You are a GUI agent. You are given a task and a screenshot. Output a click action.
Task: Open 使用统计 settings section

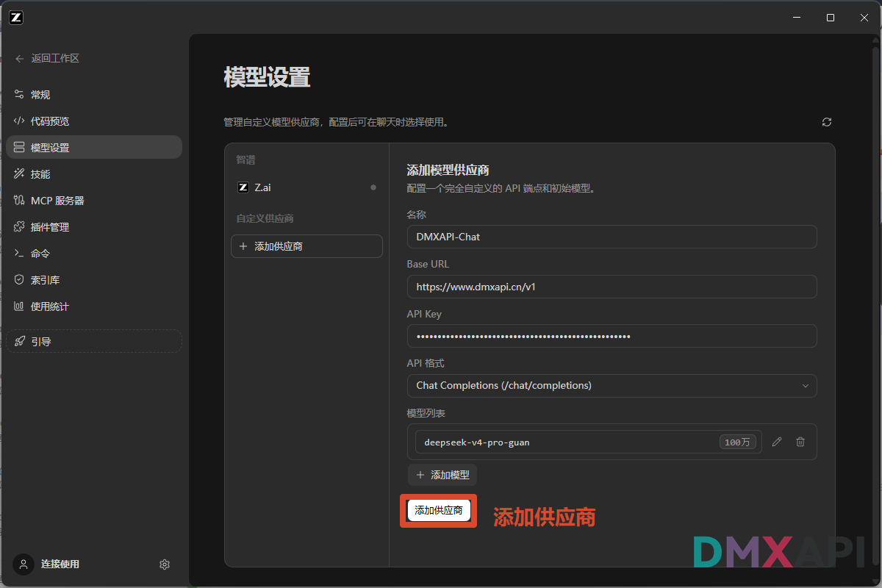pyautogui.click(x=93, y=306)
